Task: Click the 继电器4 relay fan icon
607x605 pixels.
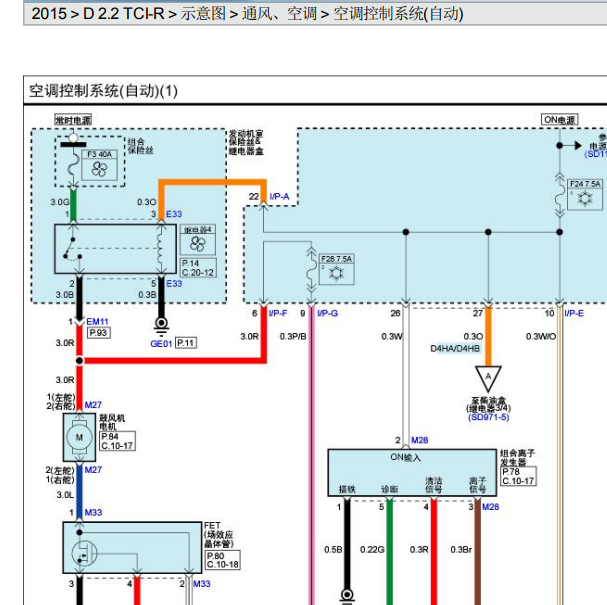Action: click(x=198, y=244)
